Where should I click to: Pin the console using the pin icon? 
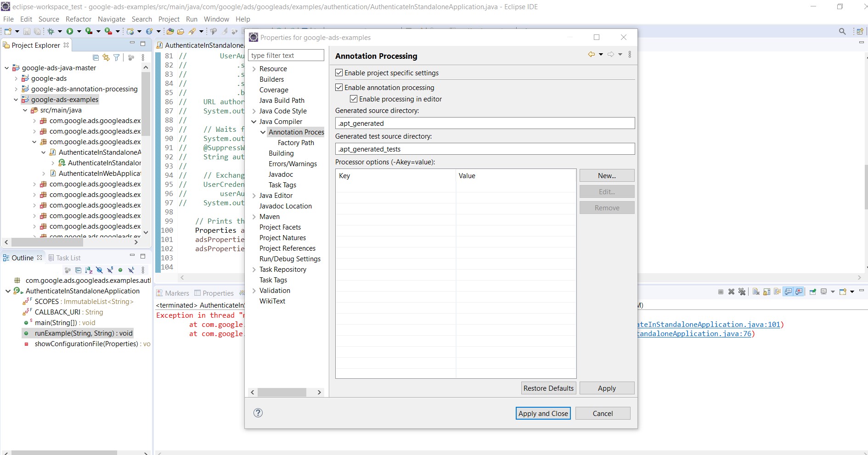pos(812,292)
